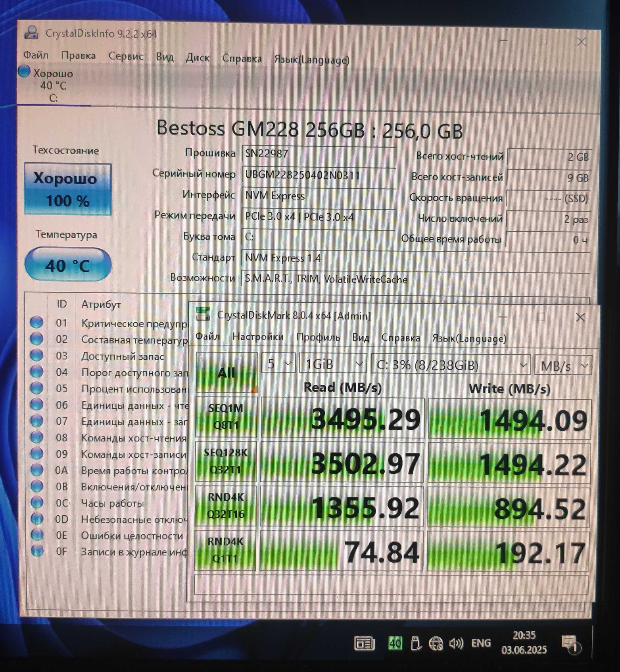The height and width of the screenshot is (672, 620).
Task: Open Файл menu in CrystalDiskMark
Action: click(208, 336)
